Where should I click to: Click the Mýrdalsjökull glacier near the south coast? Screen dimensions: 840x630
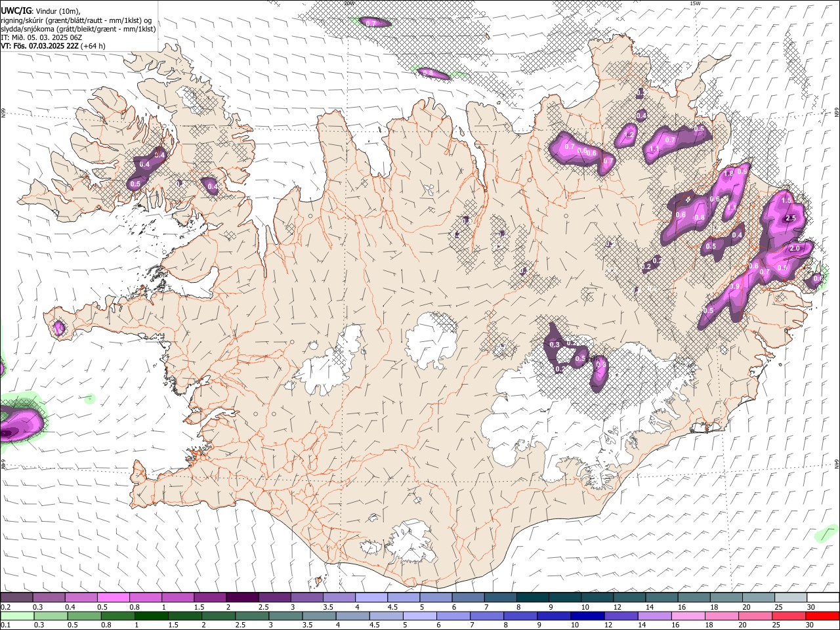(x=410, y=543)
